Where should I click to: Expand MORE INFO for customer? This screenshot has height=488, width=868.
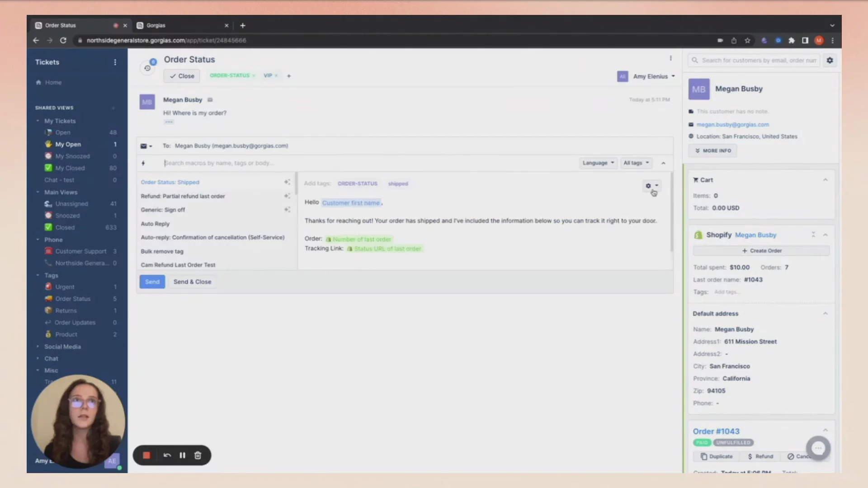712,150
